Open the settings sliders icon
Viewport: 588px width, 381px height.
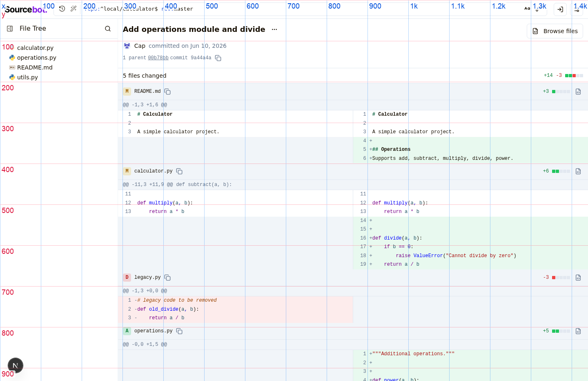click(x=577, y=9)
